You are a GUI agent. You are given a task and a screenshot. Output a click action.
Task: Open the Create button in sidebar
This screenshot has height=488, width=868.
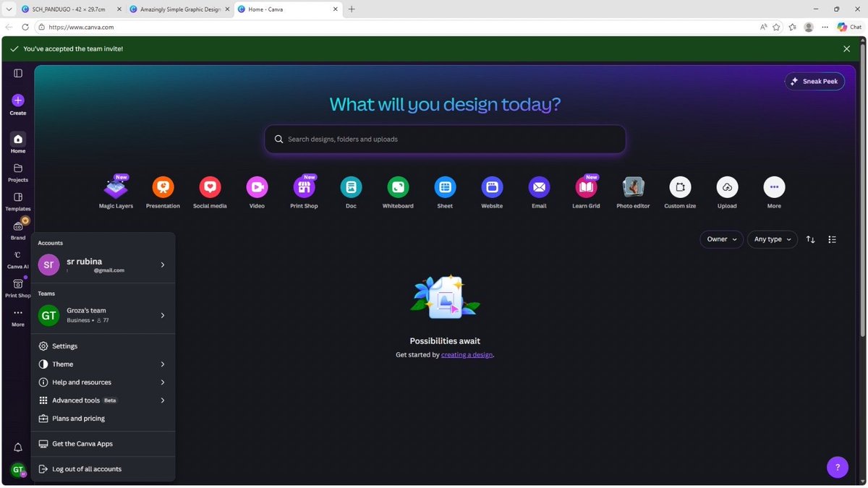18,105
